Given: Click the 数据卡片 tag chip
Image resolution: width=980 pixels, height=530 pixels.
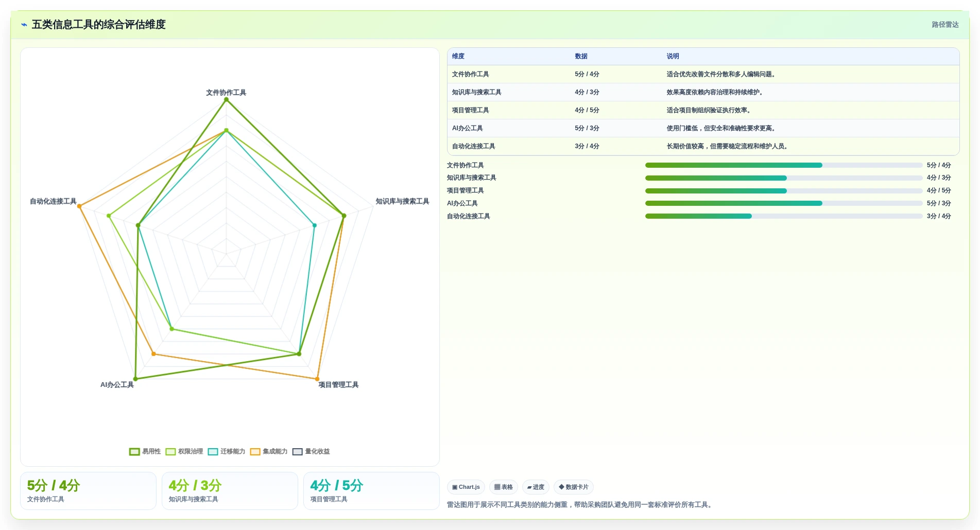Looking at the screenshot, I should pos(574,487).
